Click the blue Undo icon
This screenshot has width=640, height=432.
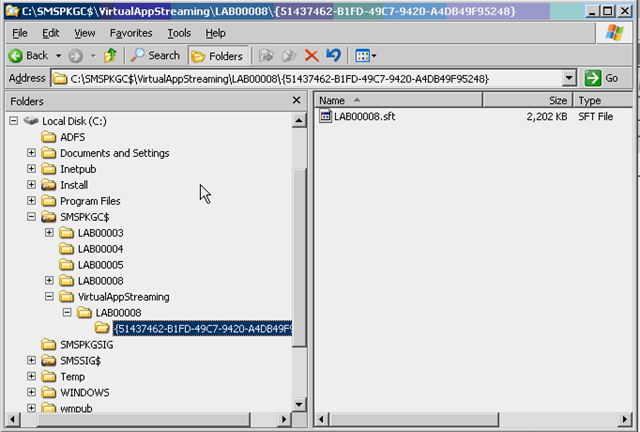[x=333, y=55]
